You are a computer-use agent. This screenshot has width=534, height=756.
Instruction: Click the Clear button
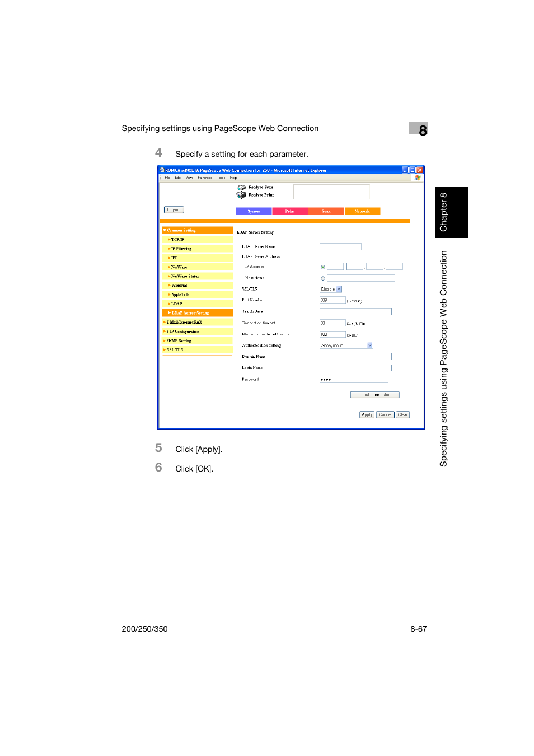tap(403, 415)
